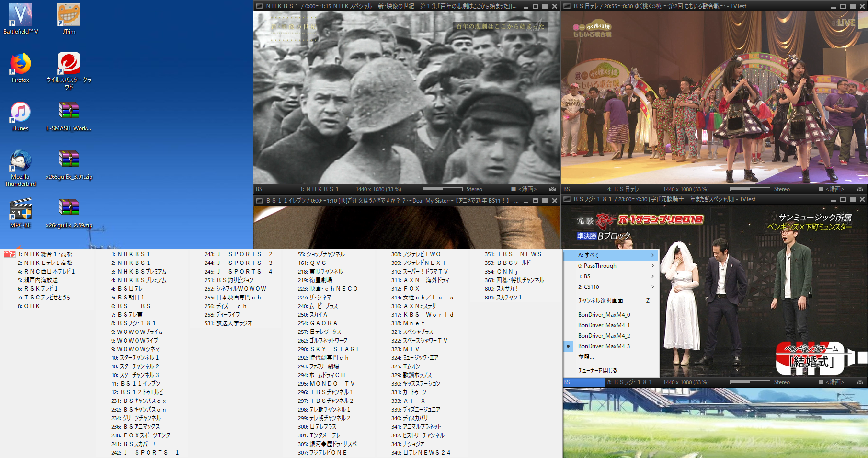The height and width of the screenshot is (458, 868).
Task: Open the ウイルスバスター クラウド desktop icon
Action: (x=69, y=70)
